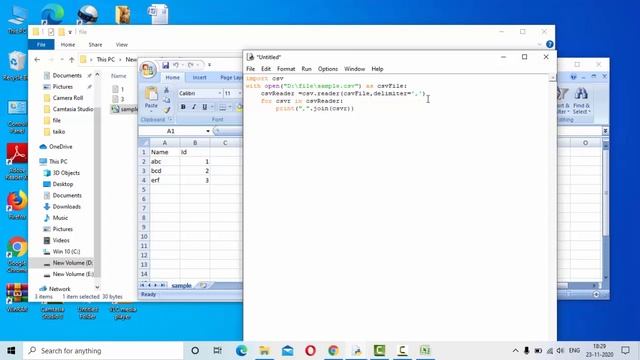Screen dimensions: 640x360
Task: Click in the Windows search box
Action: click(x=103, y=351)
